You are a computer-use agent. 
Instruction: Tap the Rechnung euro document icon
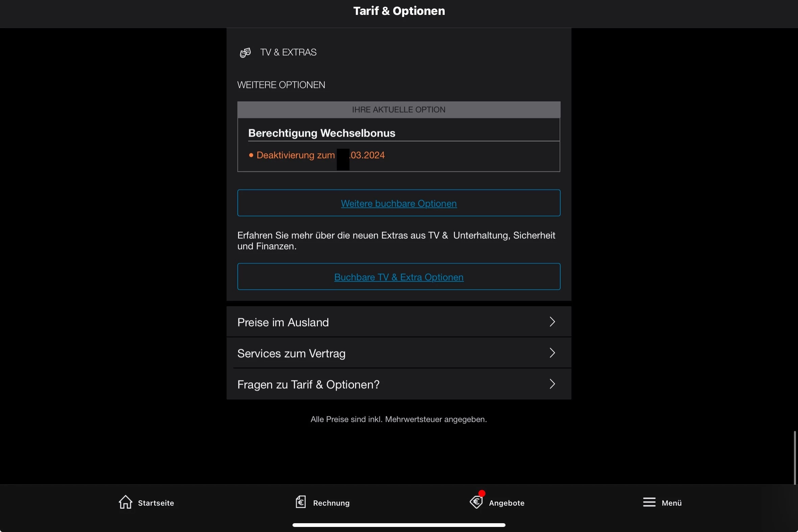(x=300, y=502)
